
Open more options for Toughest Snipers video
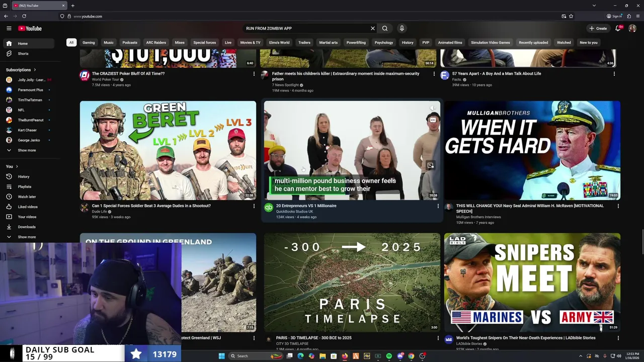[618, 338]
